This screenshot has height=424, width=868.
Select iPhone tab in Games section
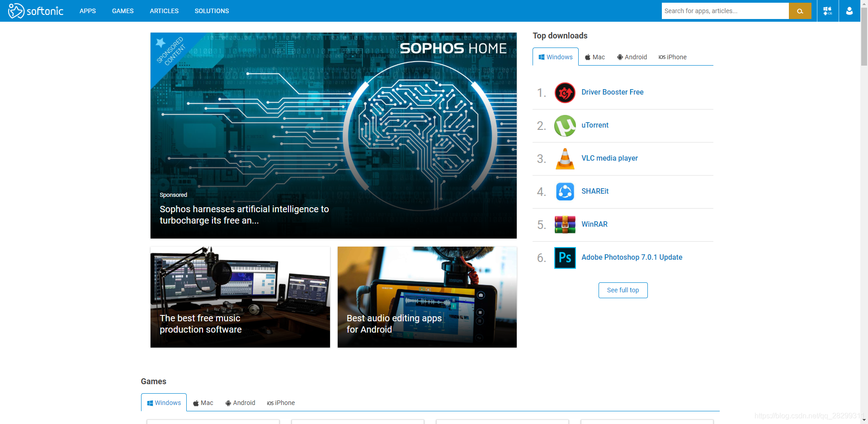[281, 403]
